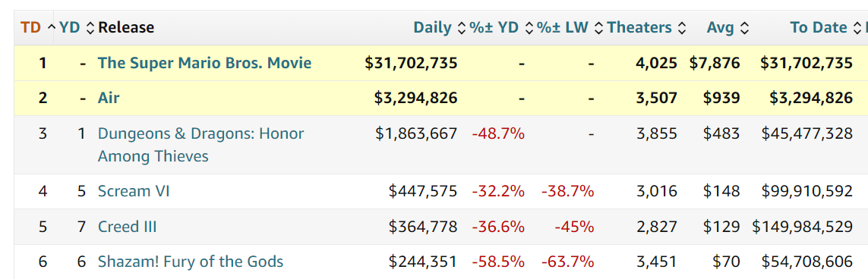The image size is (868, 279).
Task: Click the sort arrows beside YD
Action: click(91, 27)
